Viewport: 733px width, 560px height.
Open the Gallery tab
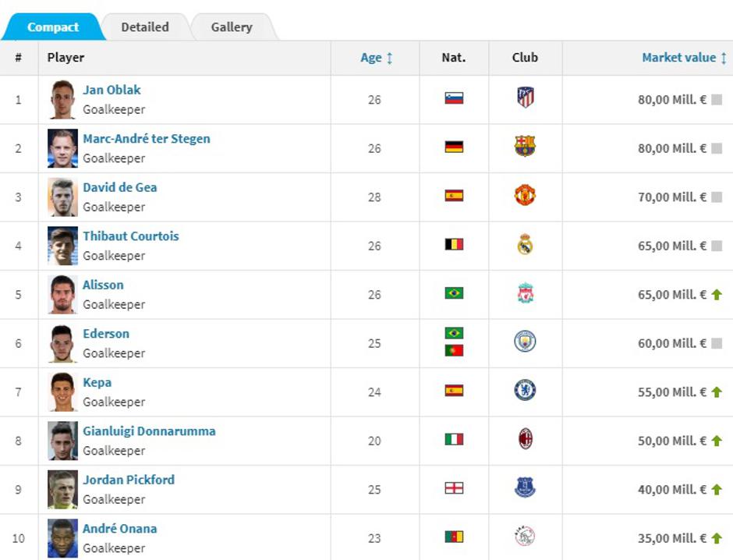point(232,27)
